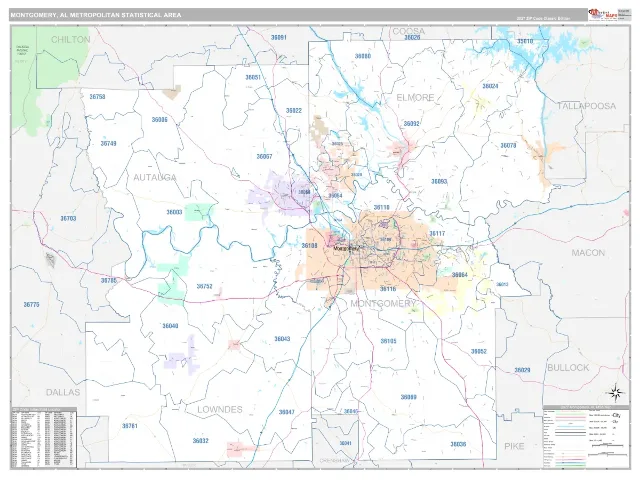Screen dimensions: 640x480
Task: Click ZIP code 36117
Action: [437, 234]
